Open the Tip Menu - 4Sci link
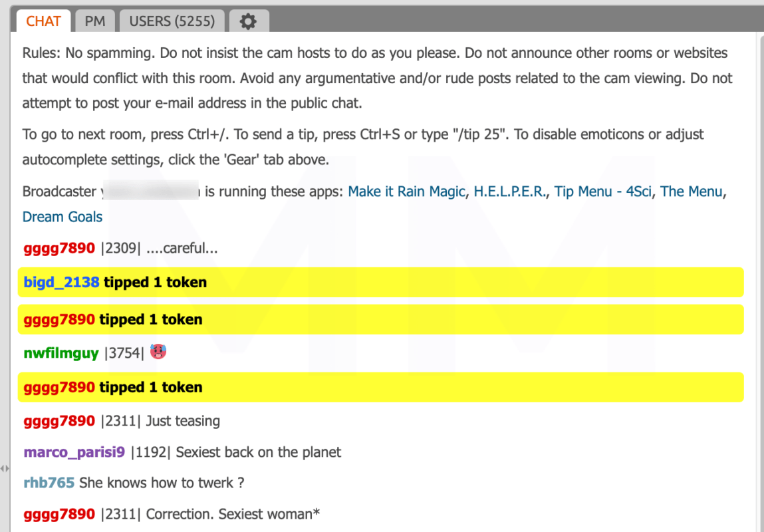The width and height of the screenshot is (764, 532). (x=602, y=192)
